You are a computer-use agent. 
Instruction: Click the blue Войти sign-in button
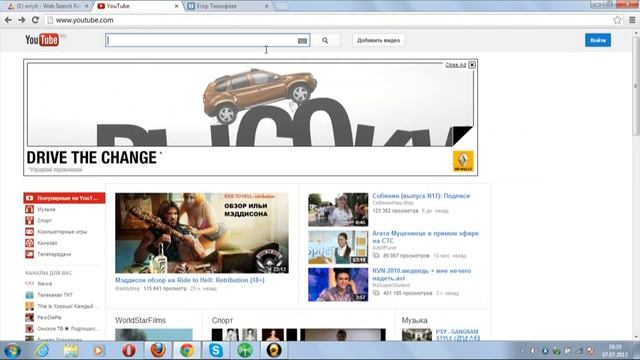[x=598, y=40]
